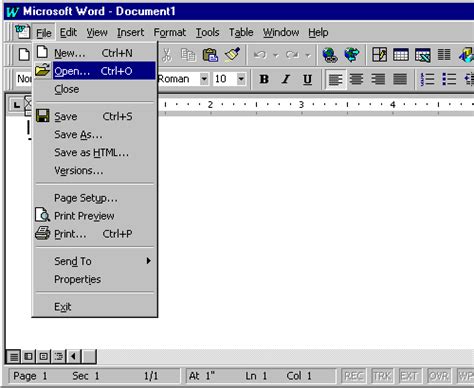Expand the font name dropdown arrow

(x=204, y=79)
